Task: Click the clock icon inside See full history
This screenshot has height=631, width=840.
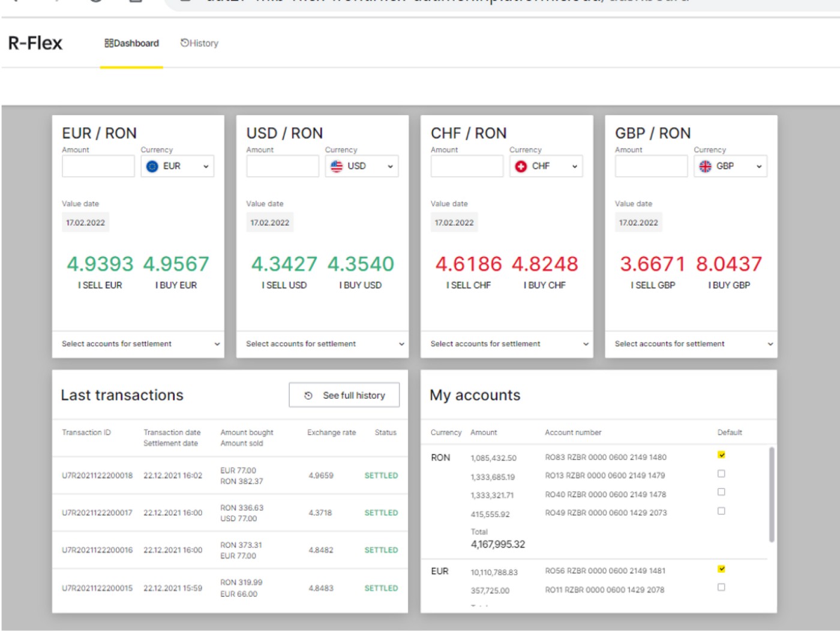Action: [308, 395]
